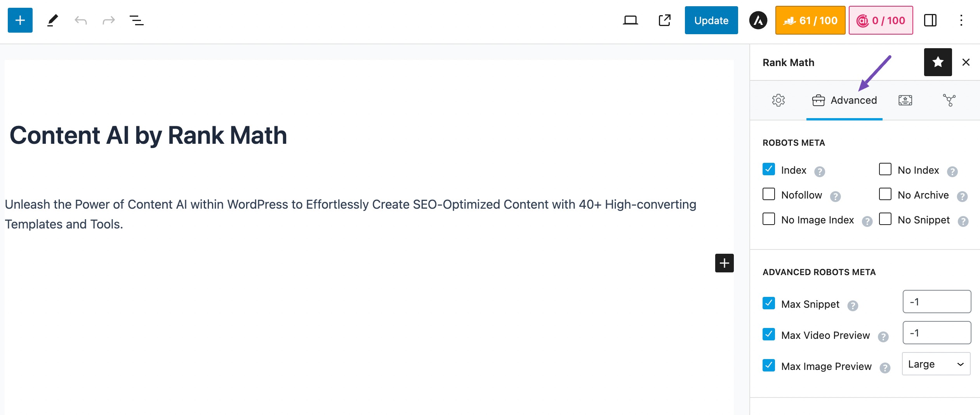Unpin Rank Math with the star icon

click(938, 62)
